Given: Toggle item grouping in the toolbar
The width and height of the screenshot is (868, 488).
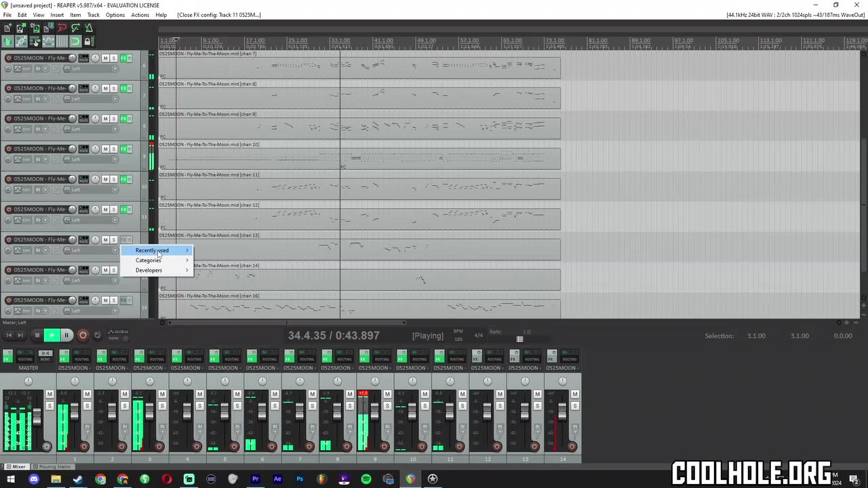Looking at the screenshot, I should (21, 41).
